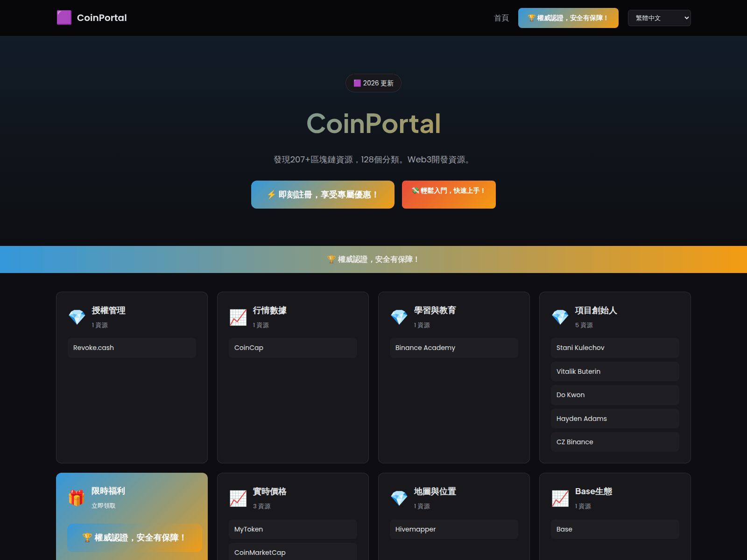
Task: Click header button 權威認證，安全有保障！
Action: 568,18
